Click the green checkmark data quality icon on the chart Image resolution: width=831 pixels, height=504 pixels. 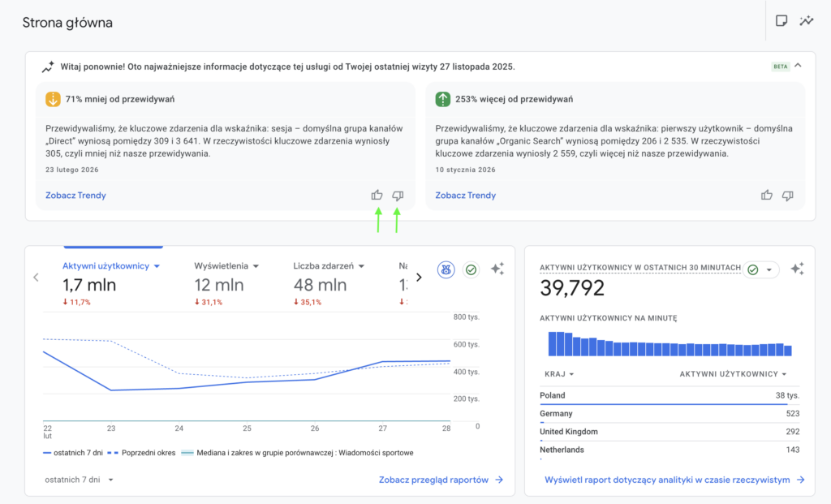pyautogui.click(x=471, y=269)
